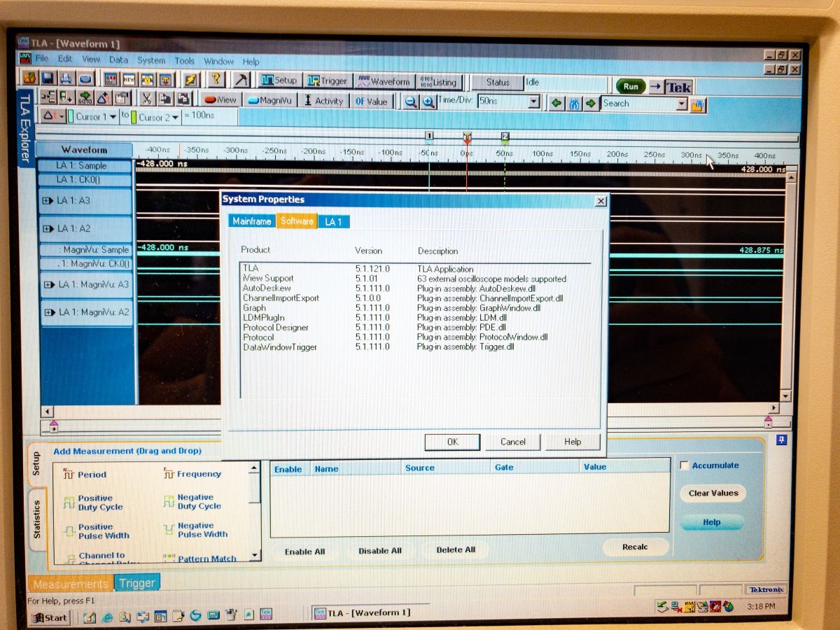Switch to the LA 1 properties tab
Screen dimensions: 840x630
click(x=333, y=222)
